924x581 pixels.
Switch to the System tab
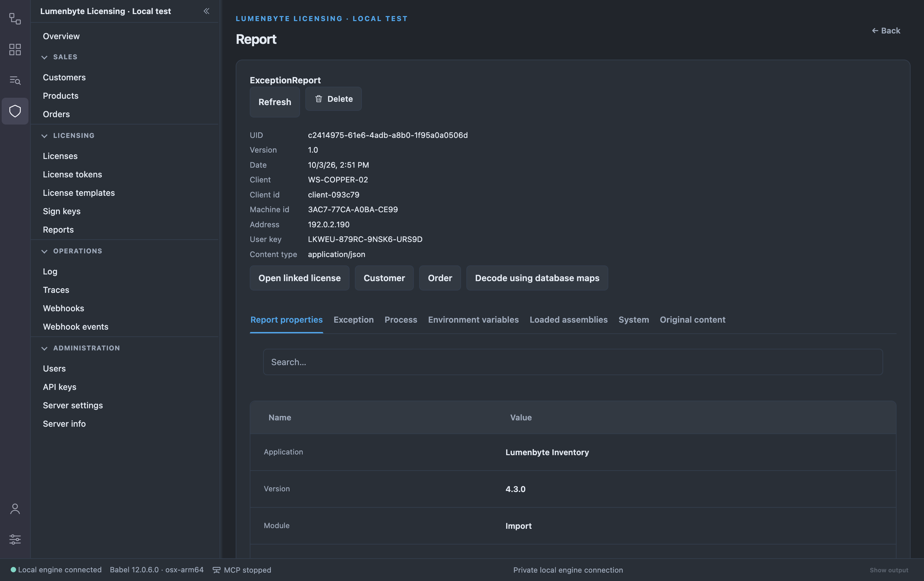point(633,320)
